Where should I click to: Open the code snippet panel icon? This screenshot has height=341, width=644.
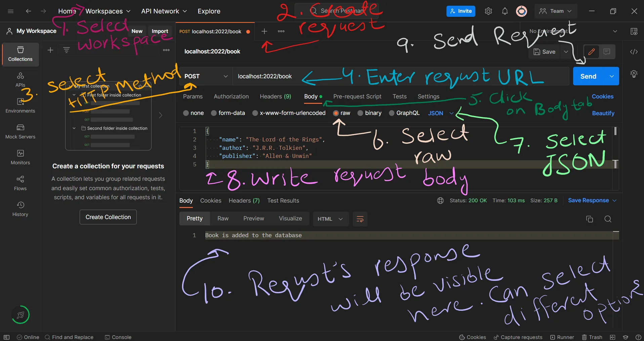tap(634, 52)
